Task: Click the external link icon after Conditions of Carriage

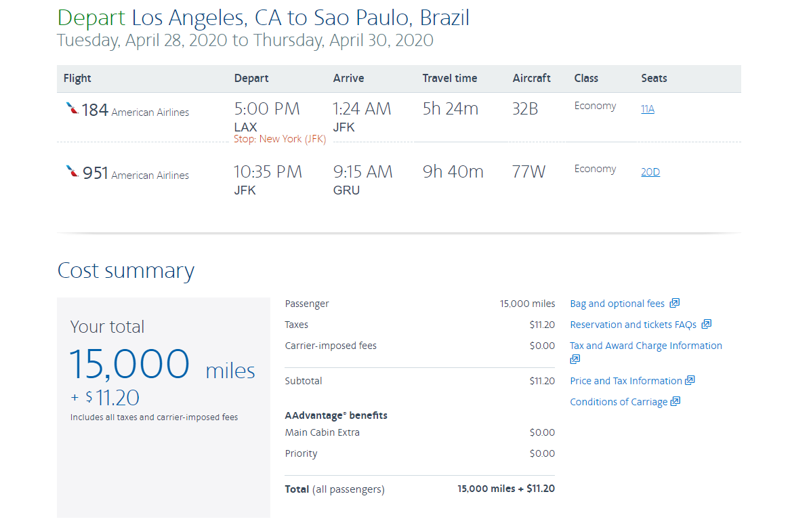Action: 675,401
